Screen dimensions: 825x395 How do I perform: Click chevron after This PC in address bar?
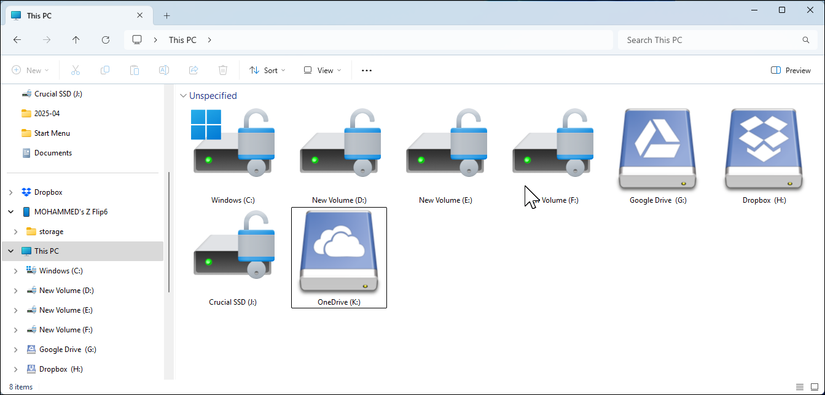pos(209,39)
